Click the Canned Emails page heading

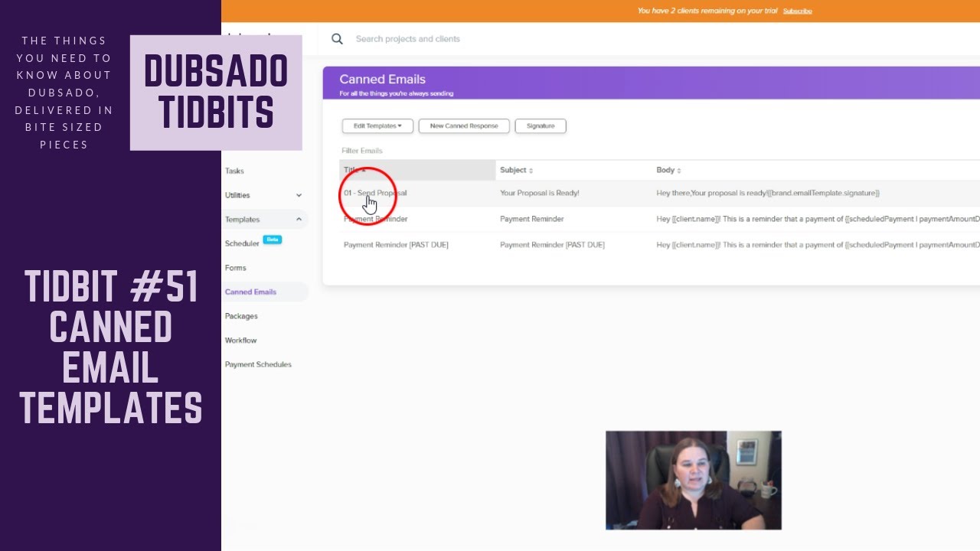(382, 79)
